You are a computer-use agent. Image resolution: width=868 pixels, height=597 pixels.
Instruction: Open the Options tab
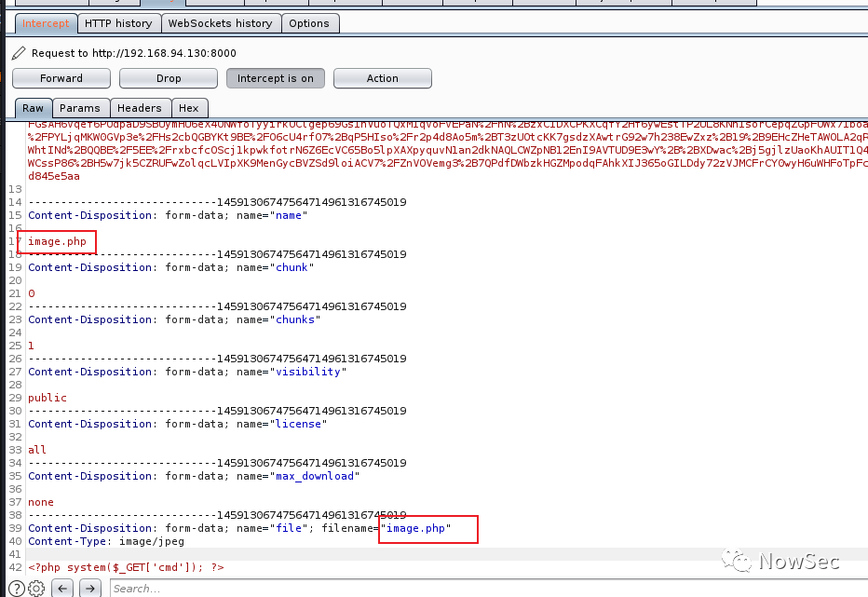(x=309, y=23)
